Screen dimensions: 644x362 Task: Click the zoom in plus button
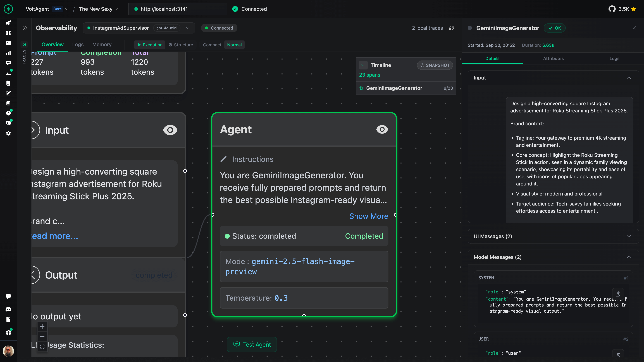(x=42, y=327)
